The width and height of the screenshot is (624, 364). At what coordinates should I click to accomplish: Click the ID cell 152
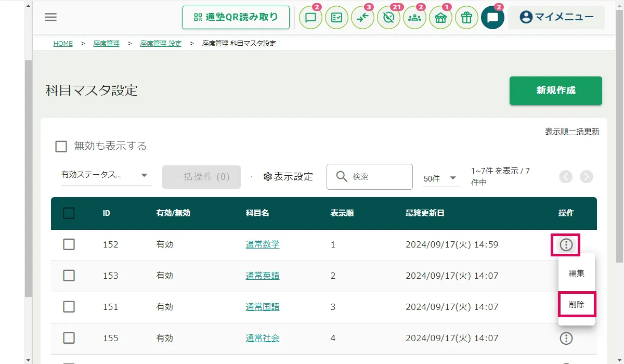pos(111,244)
